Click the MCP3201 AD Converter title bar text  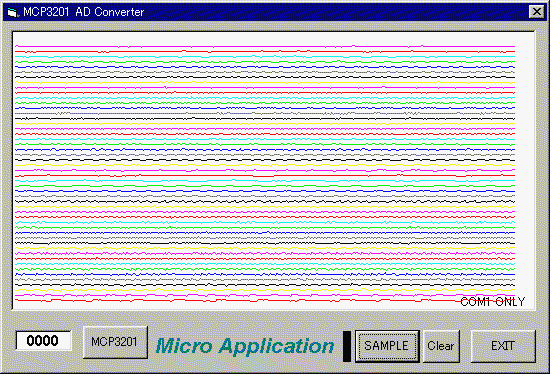click(83, 12)
